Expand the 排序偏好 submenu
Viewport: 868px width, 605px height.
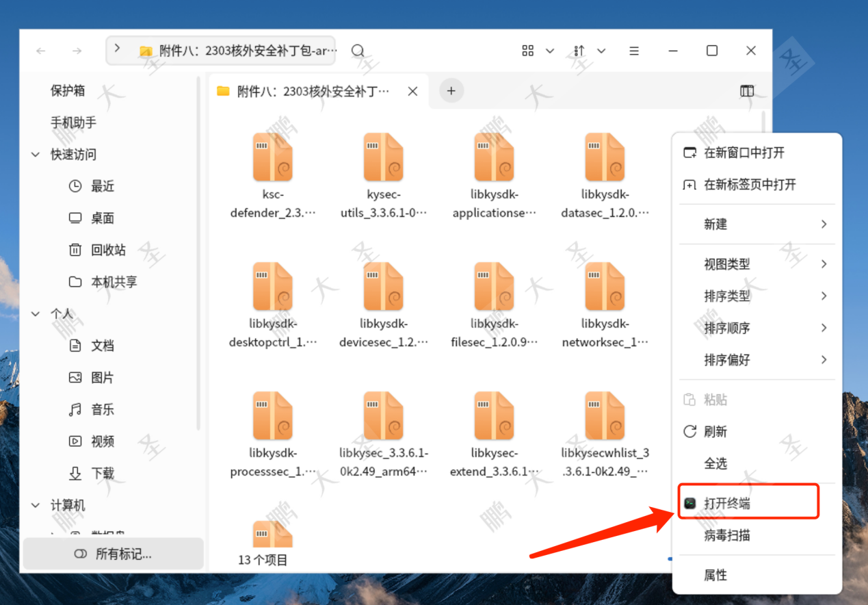tap(757, 359)
